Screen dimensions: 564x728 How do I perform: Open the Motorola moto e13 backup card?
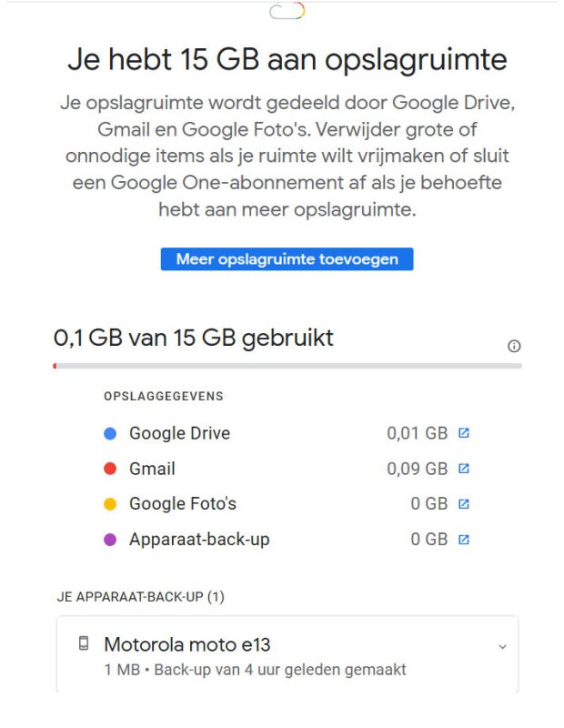(287, 654)
